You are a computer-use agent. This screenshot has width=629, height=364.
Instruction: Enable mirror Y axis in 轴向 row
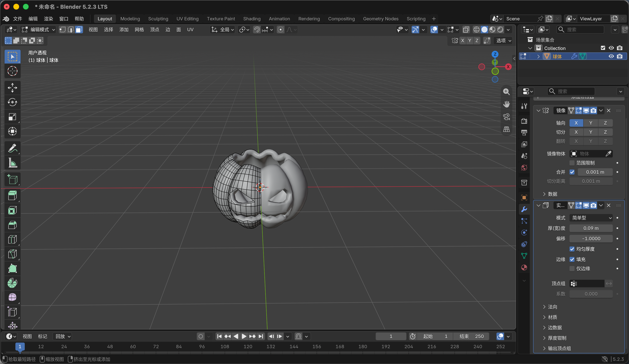[x=591, y=123]
